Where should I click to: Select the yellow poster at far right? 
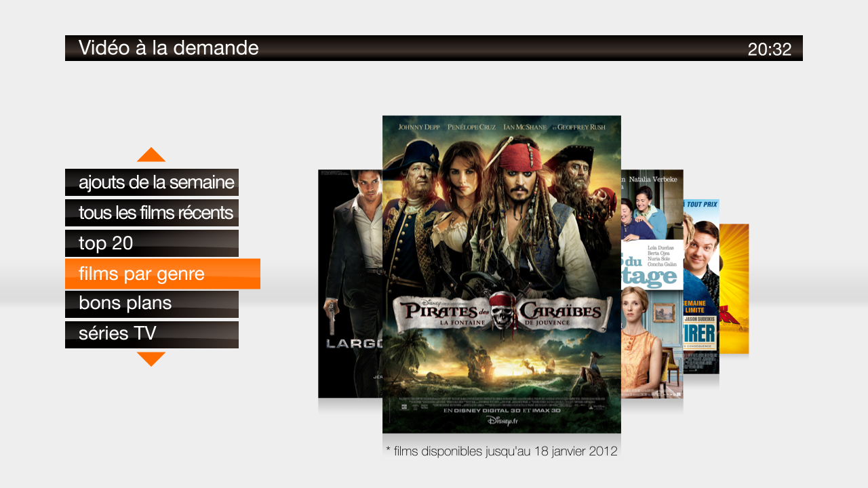coord(734,289)
